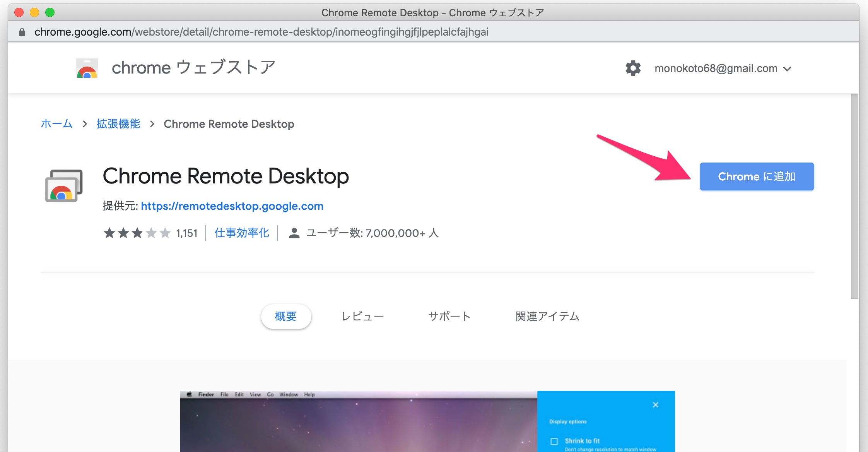Click the star rating icons

coord(137,233)
